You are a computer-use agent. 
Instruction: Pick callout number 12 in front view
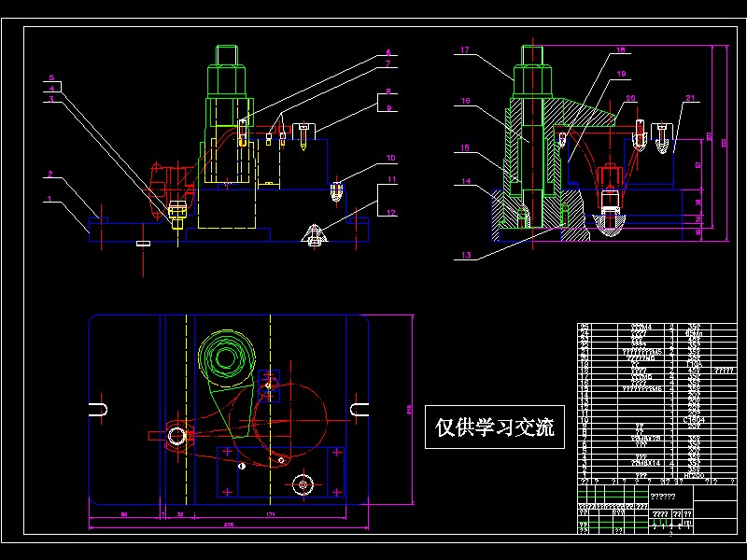pos(391,213)
